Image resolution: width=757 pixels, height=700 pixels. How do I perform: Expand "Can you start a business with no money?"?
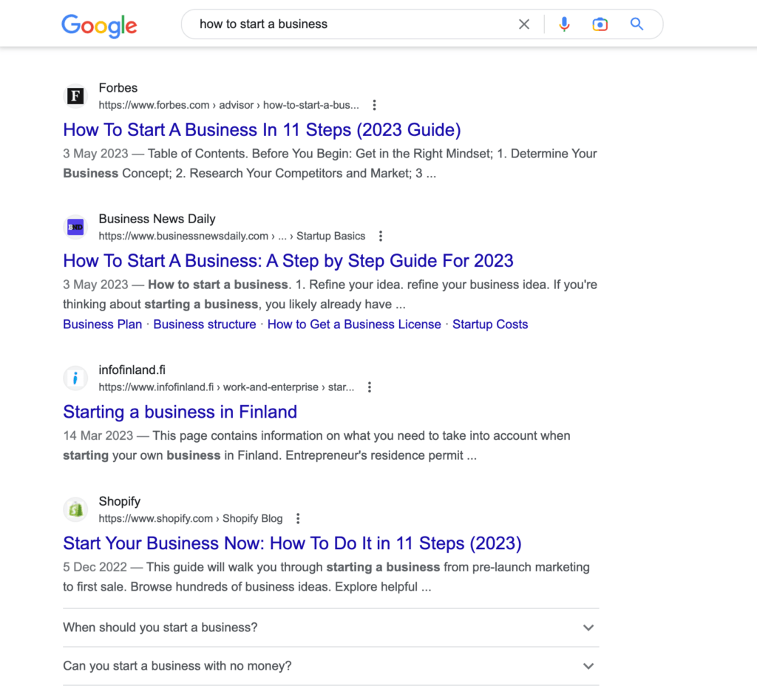[330, 666]
